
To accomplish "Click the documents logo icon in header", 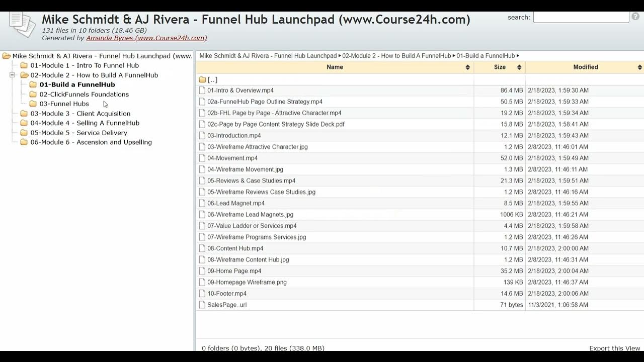I will point(23,25).
